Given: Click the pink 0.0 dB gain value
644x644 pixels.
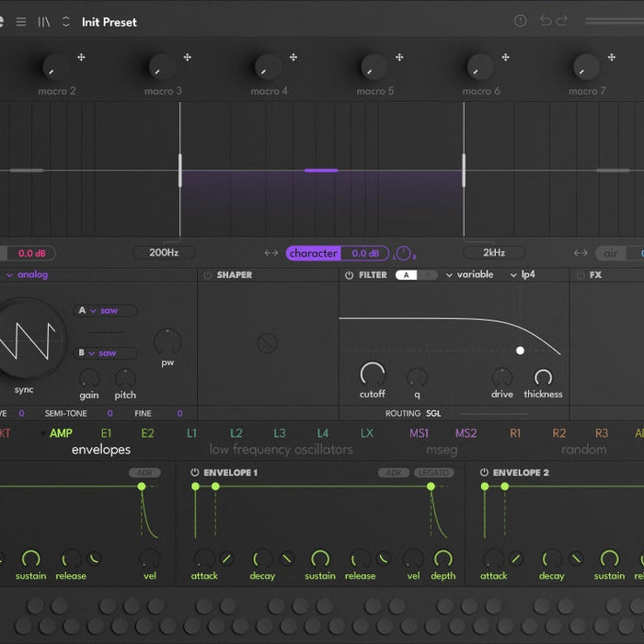Looking at the screenshot, I should pyautogui.click(x=31, y=253).
